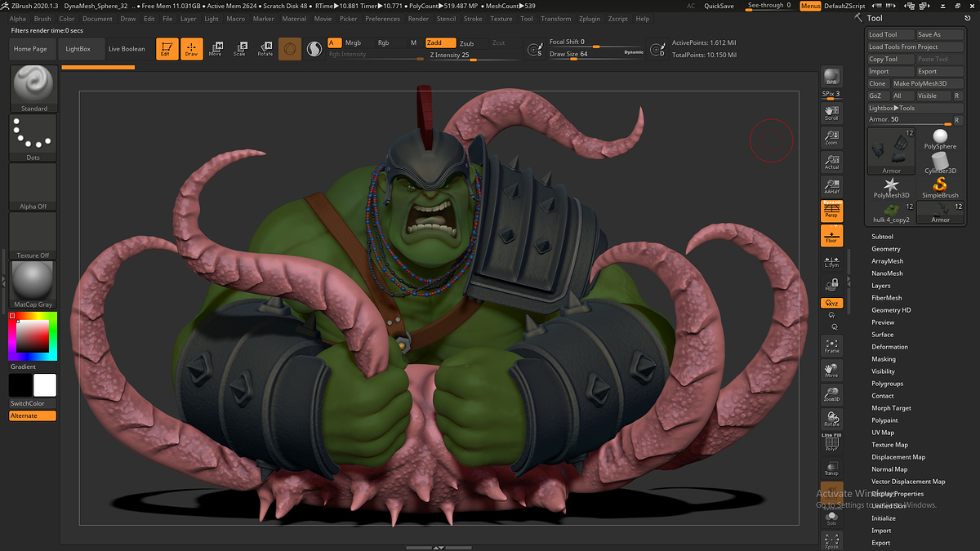Viewport: 980px width, 551px height.
Task: Select the PolyMesh3D star tool
Action: click(891, 188)
